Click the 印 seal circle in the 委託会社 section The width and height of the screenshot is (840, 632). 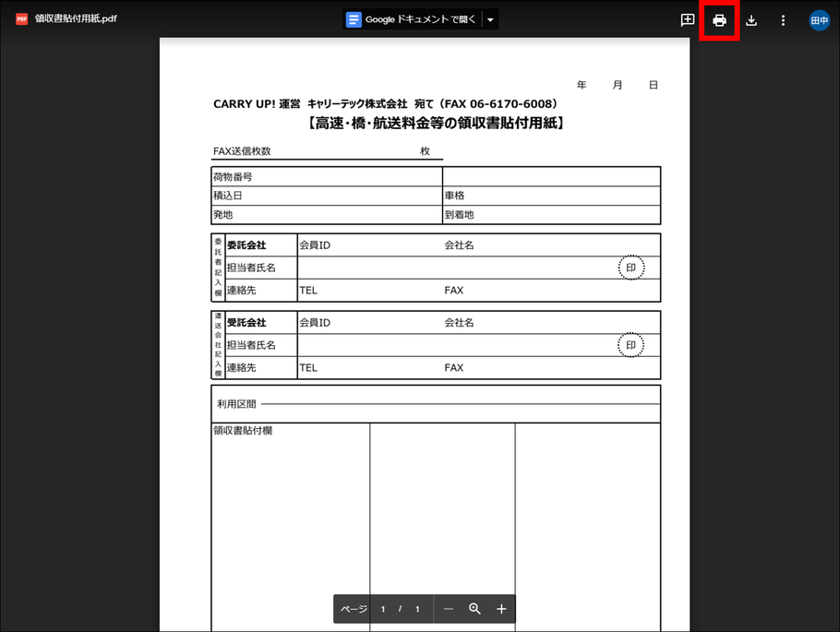coord(631,268)
